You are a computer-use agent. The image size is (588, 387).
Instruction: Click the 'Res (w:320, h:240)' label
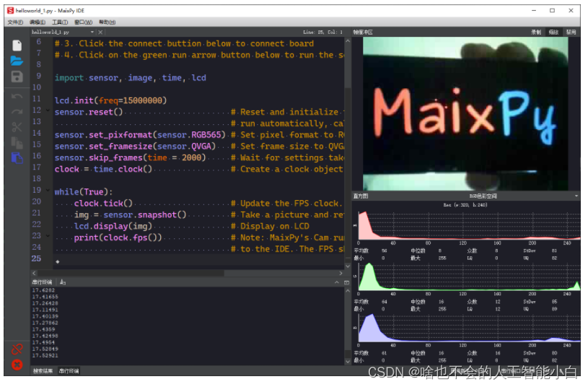click(465, 205)
